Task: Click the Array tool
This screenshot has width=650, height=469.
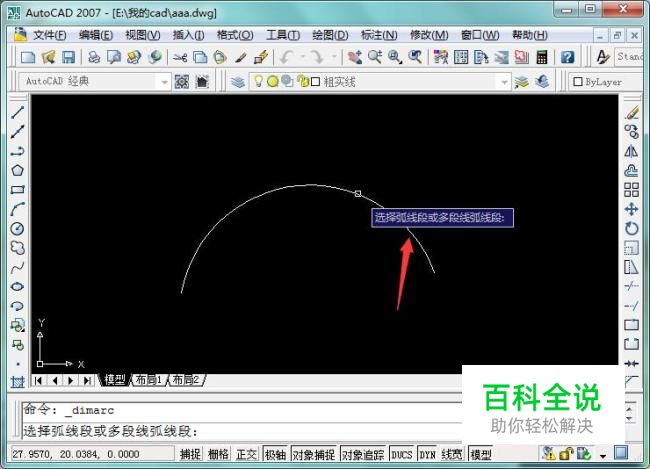Action: pos(632,190)
